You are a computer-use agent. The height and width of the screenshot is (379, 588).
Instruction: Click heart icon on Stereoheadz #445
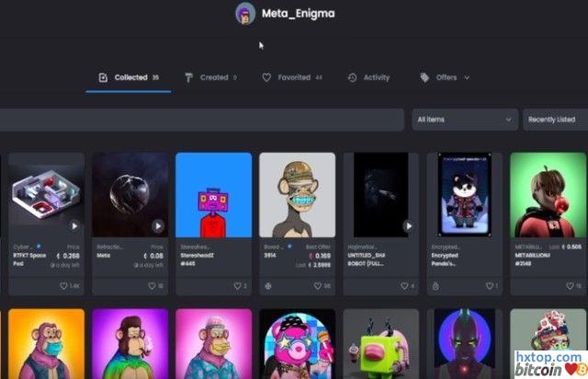point(234,286)
